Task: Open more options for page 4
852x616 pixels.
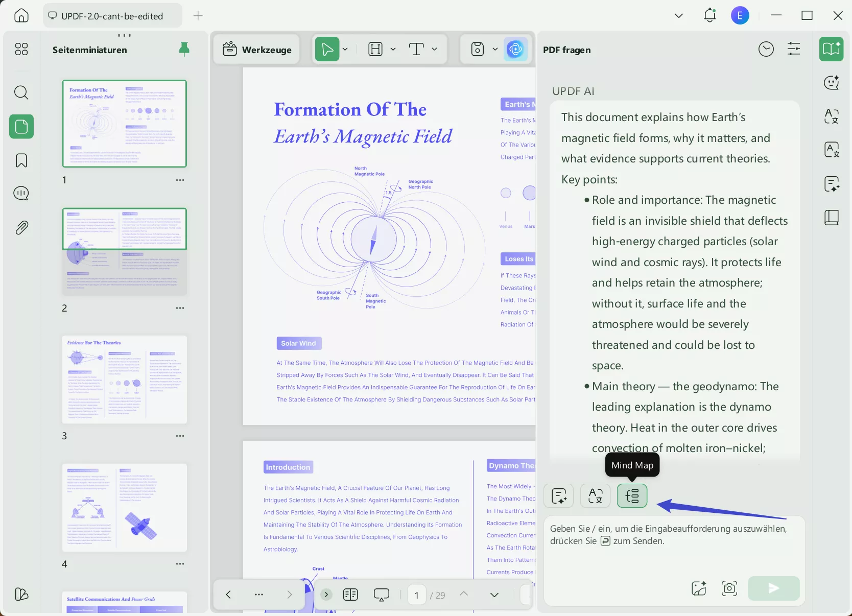Action: pyautogui.click(x=180, y=564)
